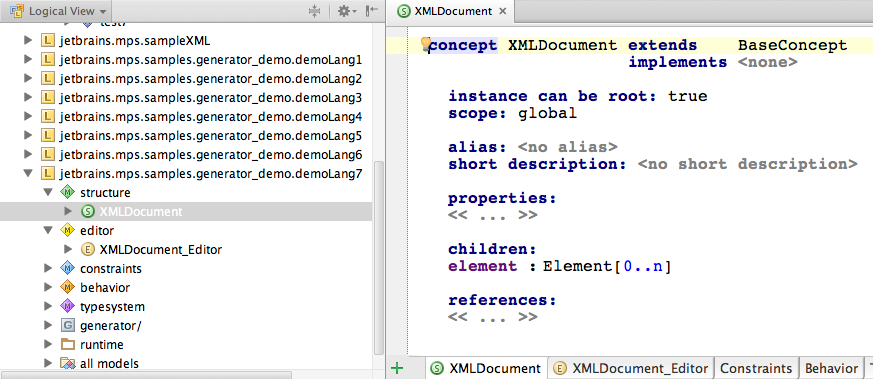873x379 pixels.
Task: Click the language icon of demoLang5
Action: pyautogui.click(x=48, y=136)
